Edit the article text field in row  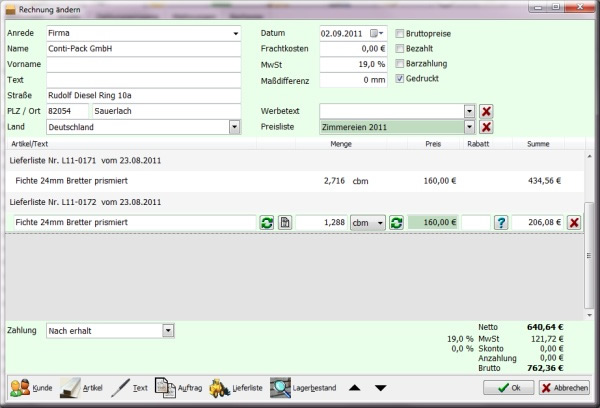(x=135, y=222)
